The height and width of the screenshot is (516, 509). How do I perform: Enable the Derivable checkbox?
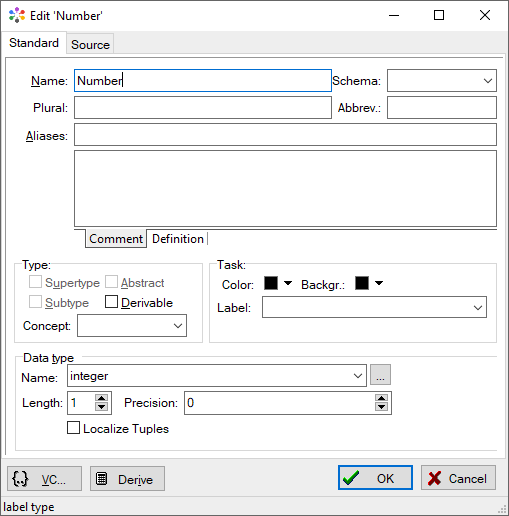(111, 302)
